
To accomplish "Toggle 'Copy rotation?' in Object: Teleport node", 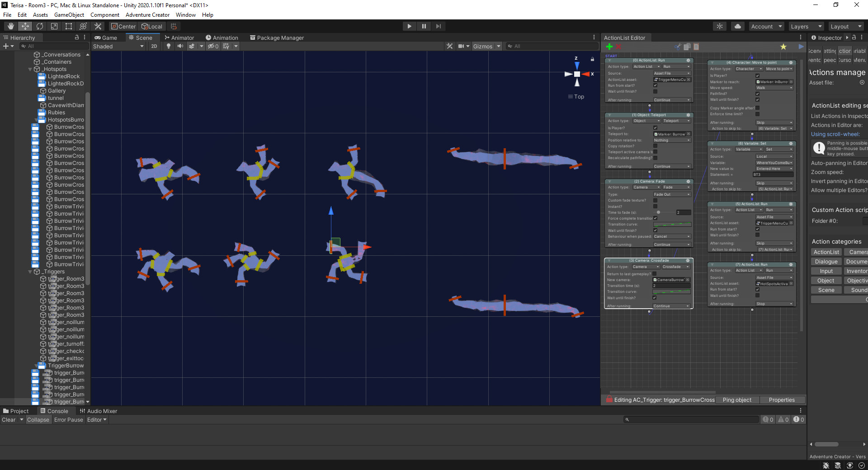I will coord(655,146).
